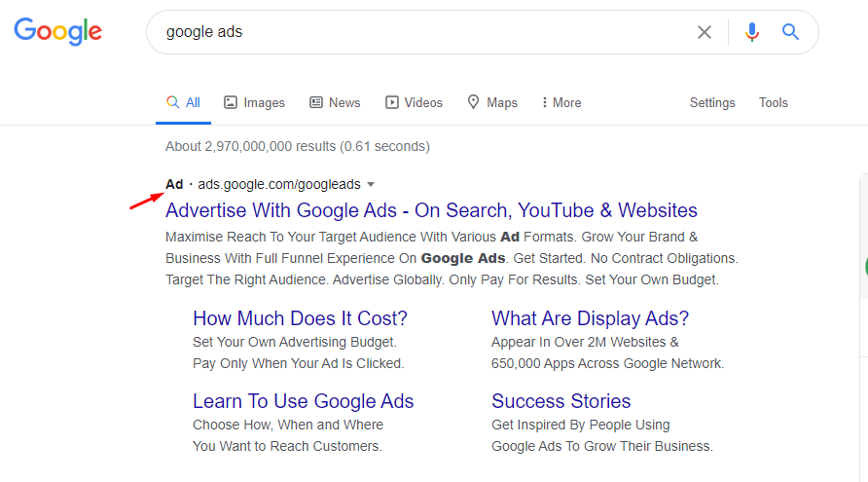Screen dimensions: 868x482
Task: Click the Google logo
Action: [x=58, y=31]
